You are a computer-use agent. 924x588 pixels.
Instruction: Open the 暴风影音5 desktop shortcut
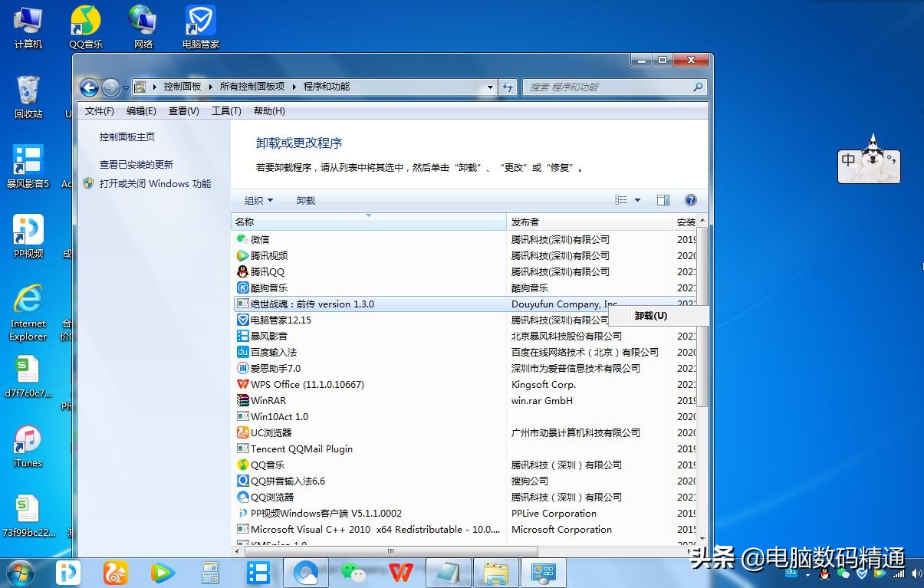click(x=28, y=166)
